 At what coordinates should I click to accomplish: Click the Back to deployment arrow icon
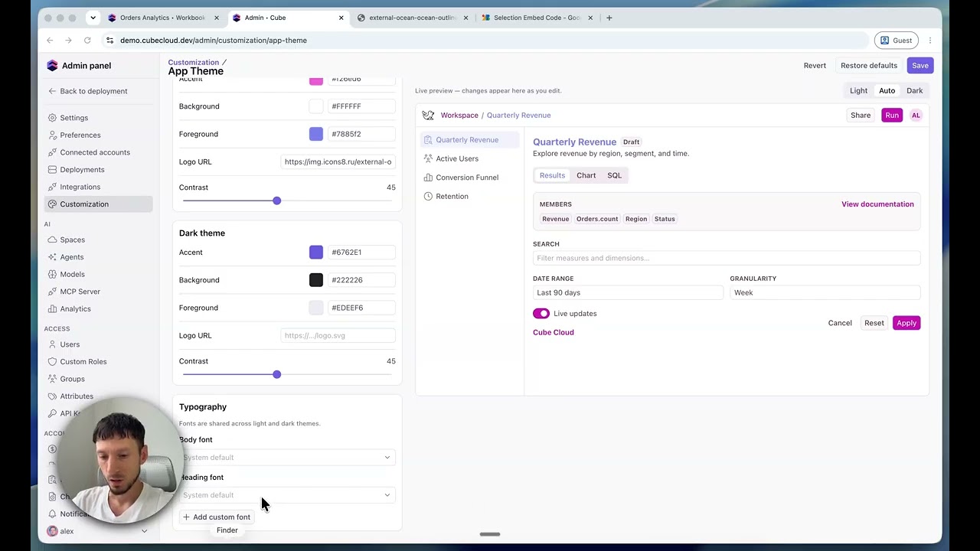point(52,91)
